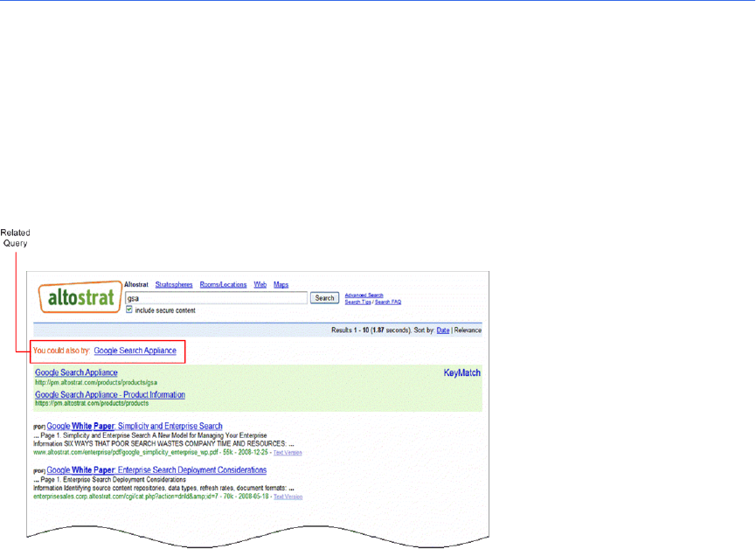Open white paper Simplicity and Enterprise Search

point(135,426)
